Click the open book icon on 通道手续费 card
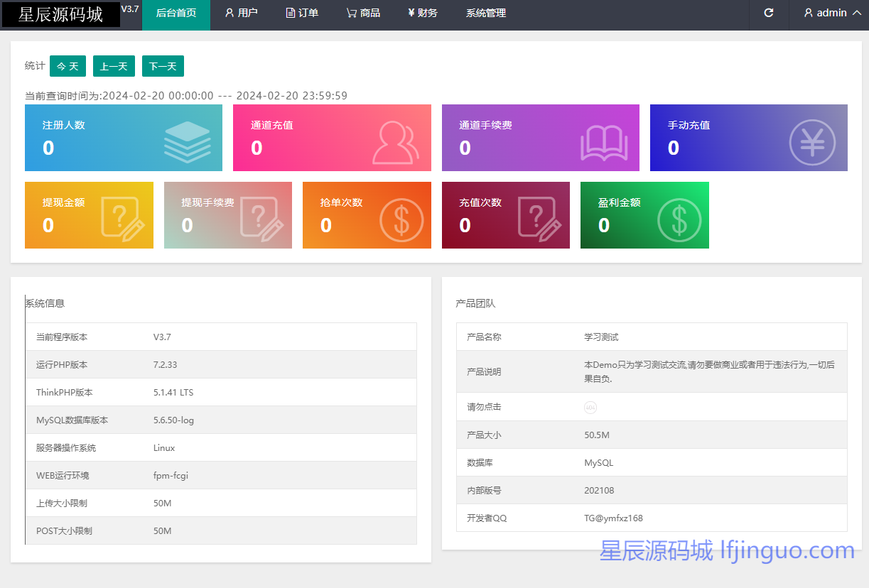This screenshot has height=588, width=869. (604, 143)
